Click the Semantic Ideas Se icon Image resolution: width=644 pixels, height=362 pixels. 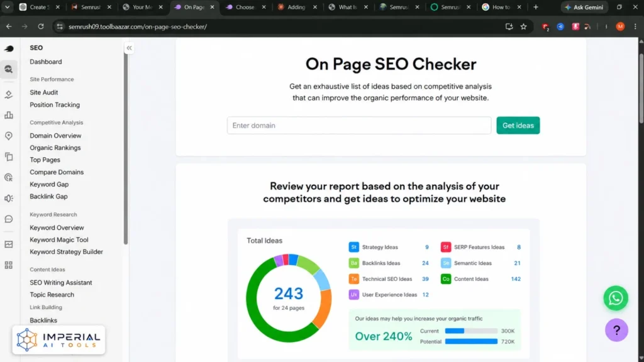[x=446, y=263]
